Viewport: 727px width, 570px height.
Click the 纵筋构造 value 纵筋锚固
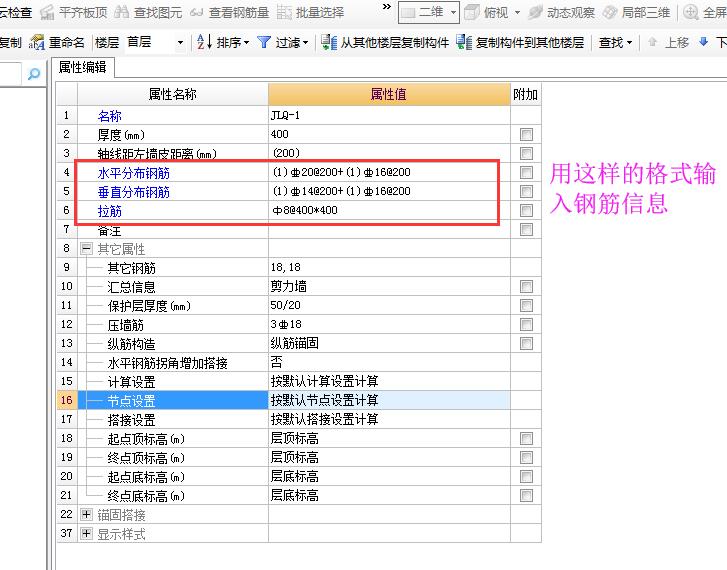[389, 344]
